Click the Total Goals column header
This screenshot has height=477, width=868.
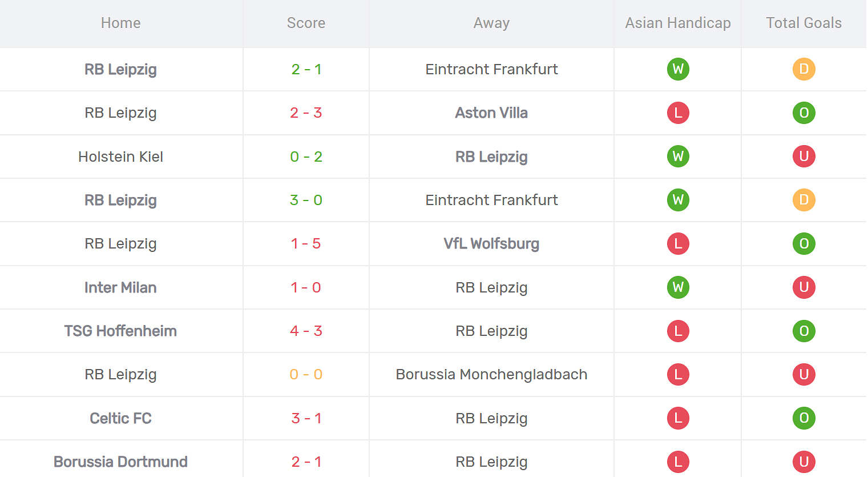(804, 23)
